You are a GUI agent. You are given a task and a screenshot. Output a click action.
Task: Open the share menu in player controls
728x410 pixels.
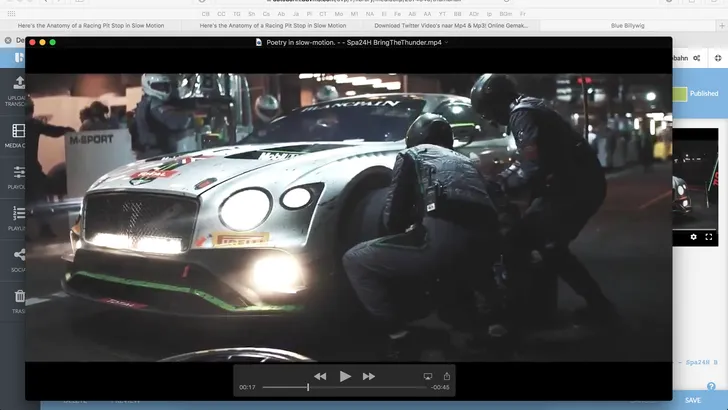447,376
